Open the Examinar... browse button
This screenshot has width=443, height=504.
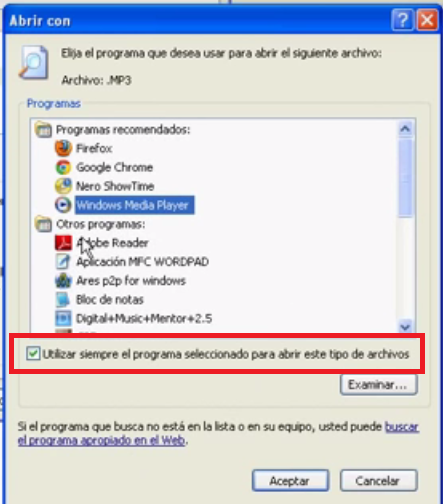pyautogui.click(x=379, y=385)
